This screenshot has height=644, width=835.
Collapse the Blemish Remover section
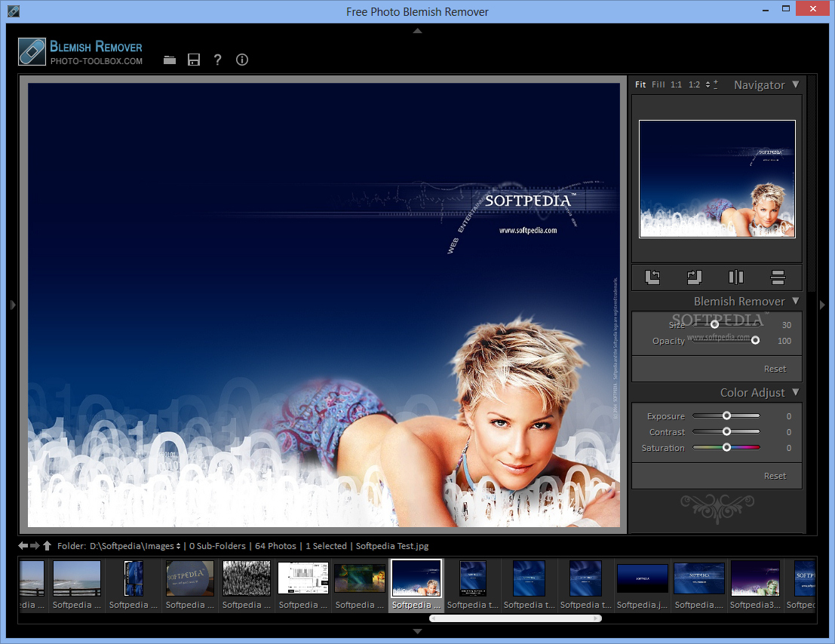(796, 301)
